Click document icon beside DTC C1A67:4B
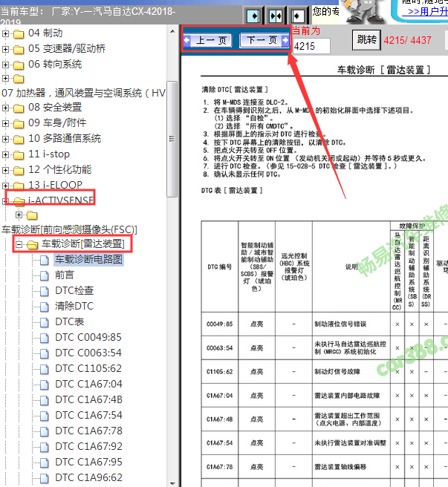The height and width of the screenshot is (487, 448). (45, 400)
